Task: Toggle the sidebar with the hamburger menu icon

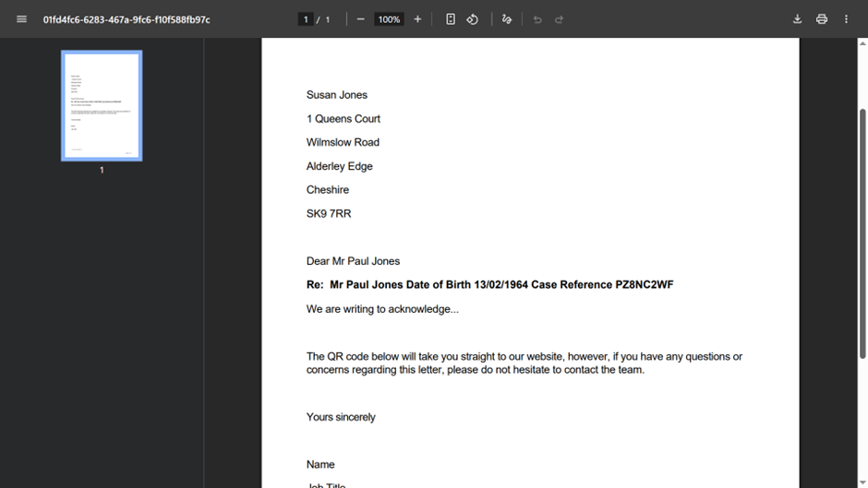Action: pos(21,19)
